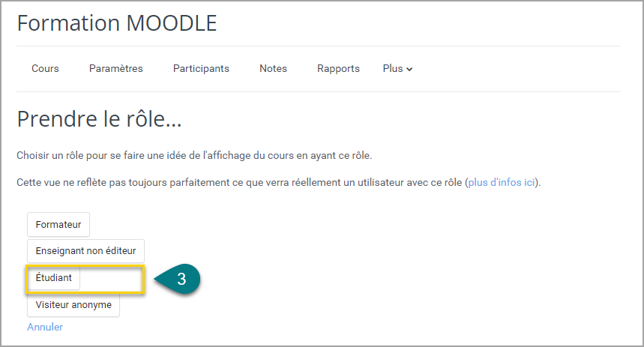
Task: Open the plus d'infos ici link
Action: point(502,182)
